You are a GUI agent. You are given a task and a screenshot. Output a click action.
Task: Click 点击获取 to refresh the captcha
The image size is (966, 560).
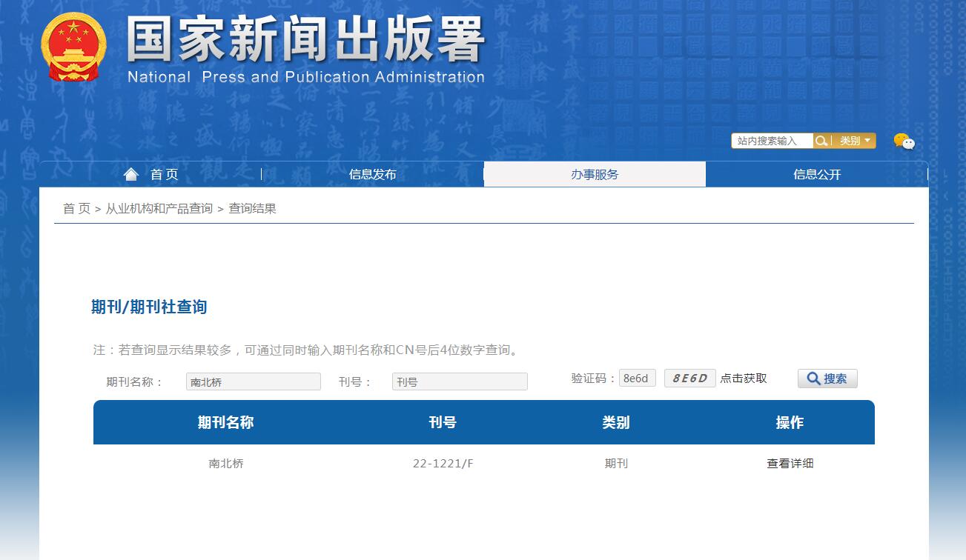tap(744, 379)
